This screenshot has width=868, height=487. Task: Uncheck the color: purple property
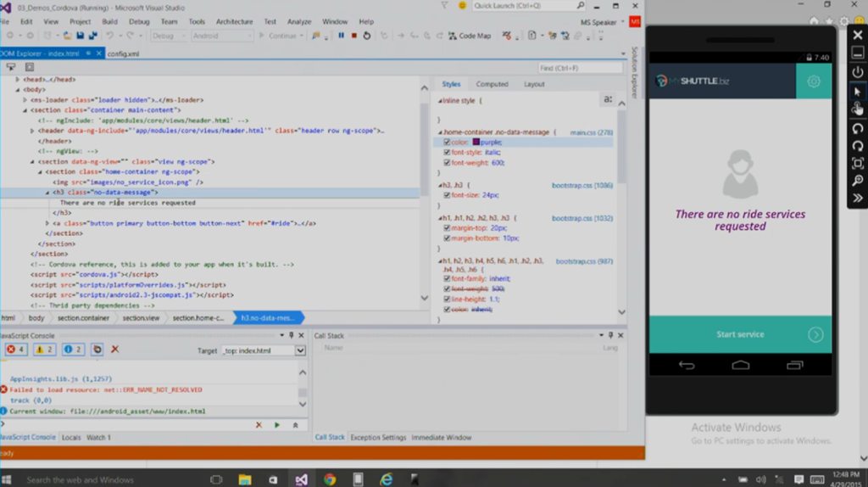447,143
